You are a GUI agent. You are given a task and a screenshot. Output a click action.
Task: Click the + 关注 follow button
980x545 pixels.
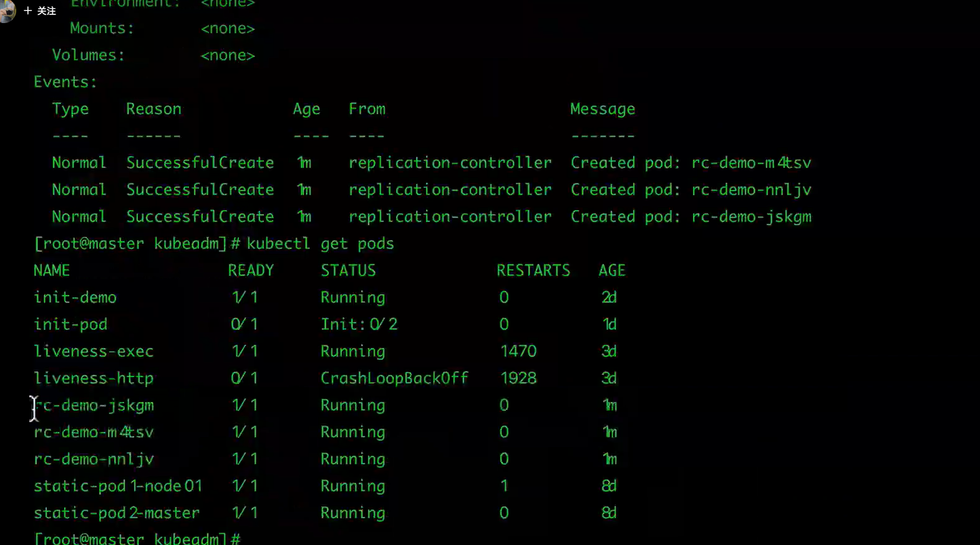tap(40, 11)
